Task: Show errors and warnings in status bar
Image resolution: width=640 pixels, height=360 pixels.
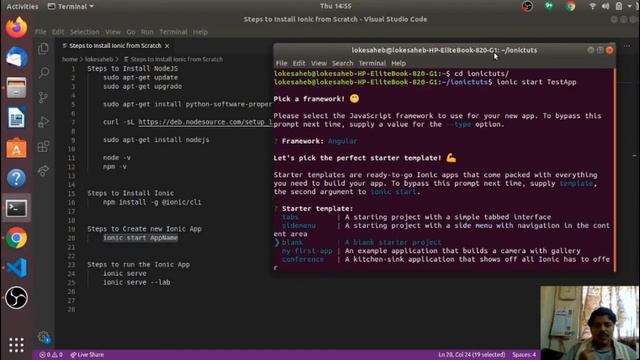Action: pyautogui.click(x=51, y=355)
